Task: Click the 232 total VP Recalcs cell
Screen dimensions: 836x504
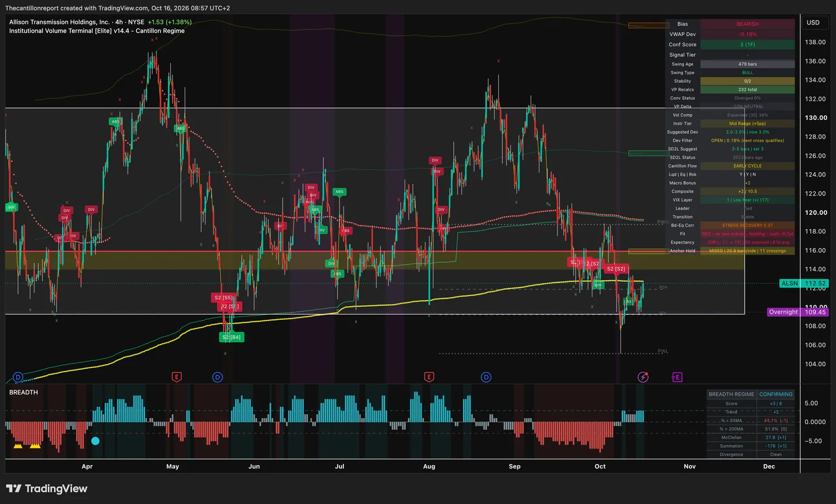Action: click(x=747, y=90)
